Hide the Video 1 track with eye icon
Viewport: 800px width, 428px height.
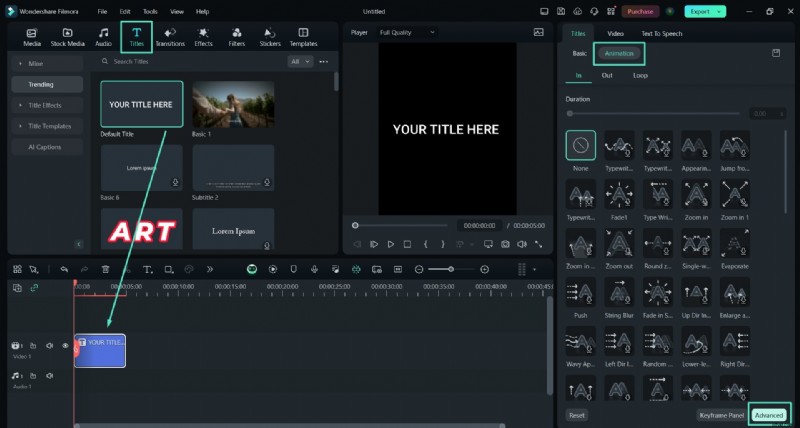point(65,346)
